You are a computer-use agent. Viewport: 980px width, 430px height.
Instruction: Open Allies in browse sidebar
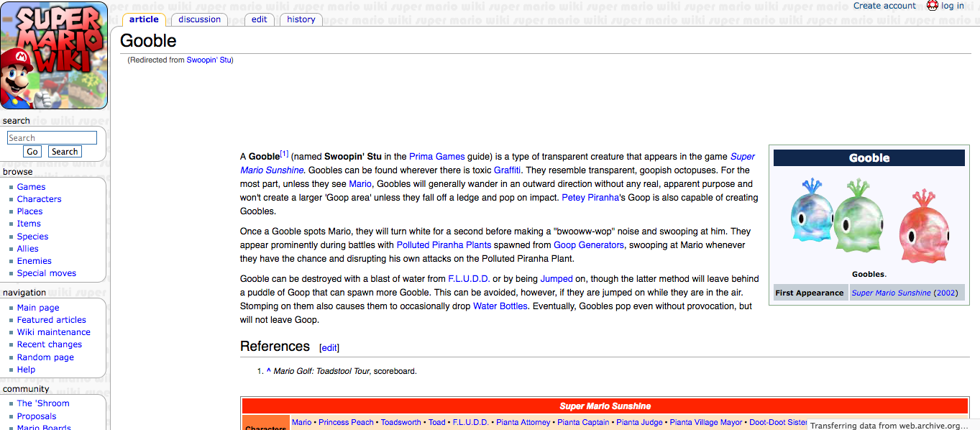28,249
